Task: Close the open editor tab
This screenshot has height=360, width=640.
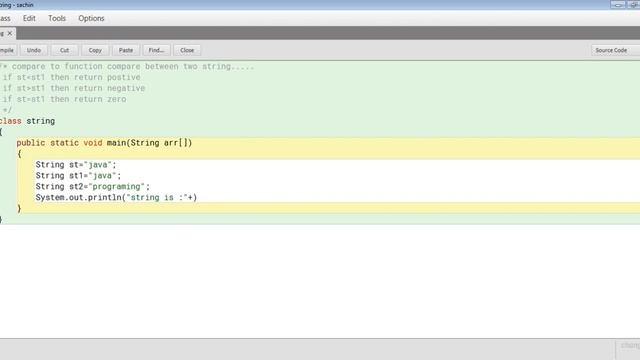Action: pyautogui.click(x=10, y=33)
